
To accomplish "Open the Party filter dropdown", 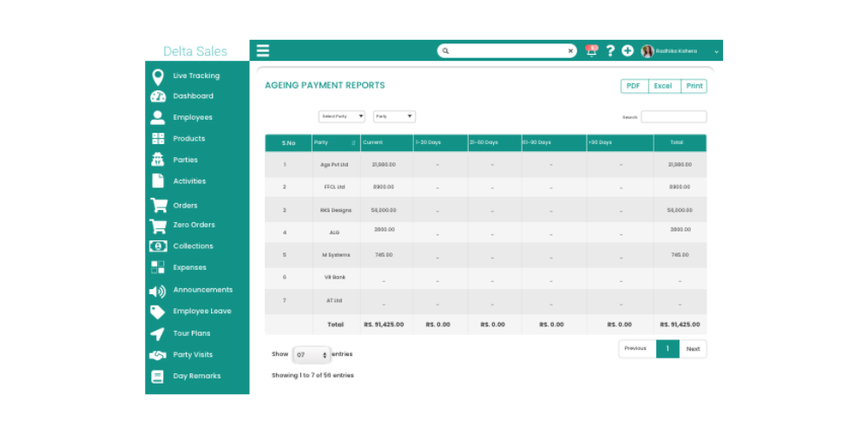I will [x=394, y=117].
